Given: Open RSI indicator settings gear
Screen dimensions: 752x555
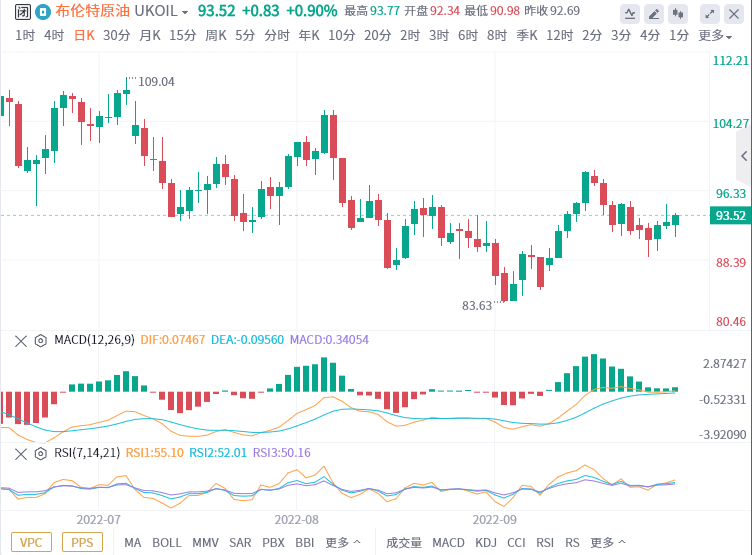Looking at the screenshot, I should [x=41, y=452].
